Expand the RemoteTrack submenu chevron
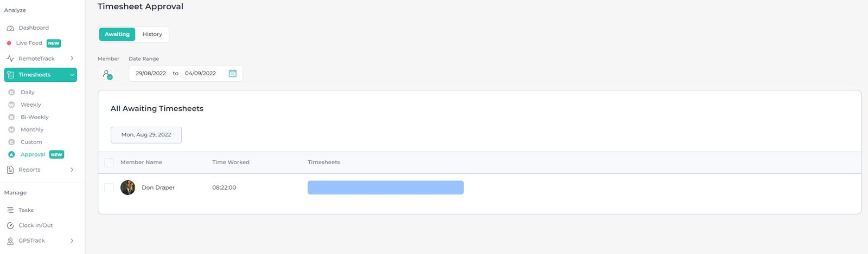This screenshot has height=254, width=868. coord(72,58)
